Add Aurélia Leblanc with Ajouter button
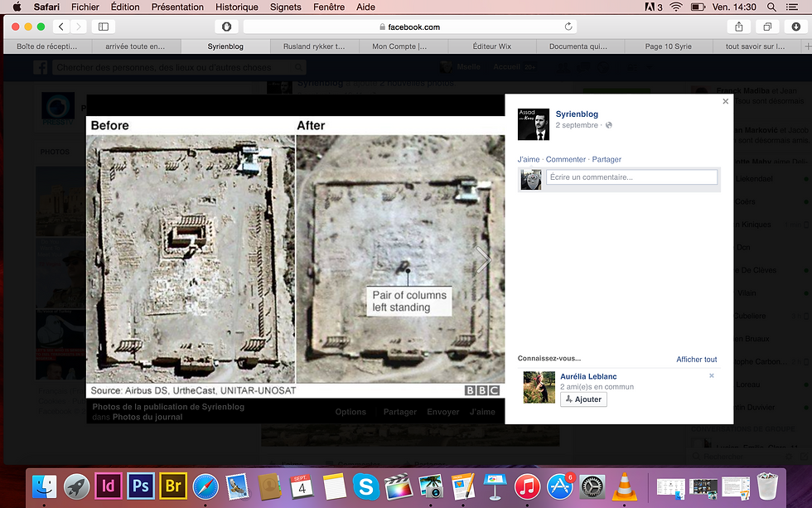This screenshot has height=508, width=812. pyautogui.click(x=583, y=399)
